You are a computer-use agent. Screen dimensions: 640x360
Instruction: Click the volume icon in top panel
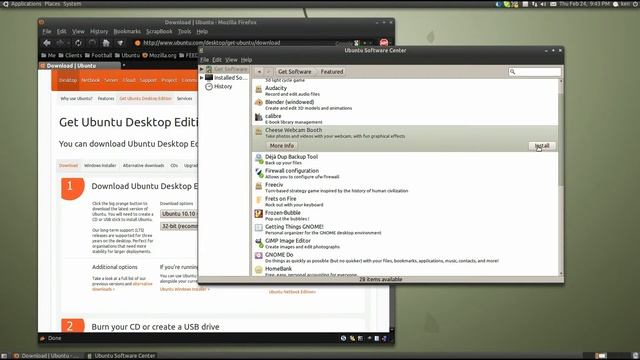tap(543, 4)
